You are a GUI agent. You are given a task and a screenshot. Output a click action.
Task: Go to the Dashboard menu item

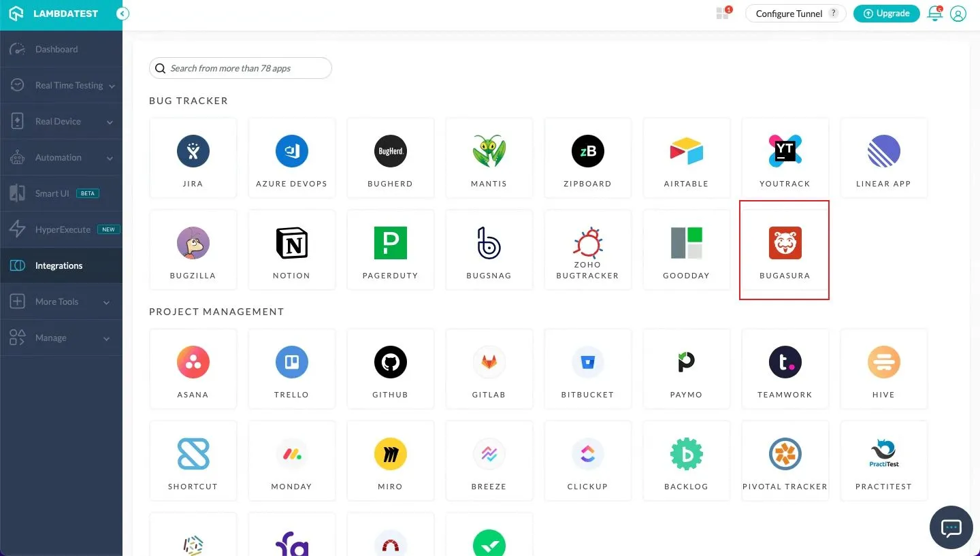tap(56, 50)
